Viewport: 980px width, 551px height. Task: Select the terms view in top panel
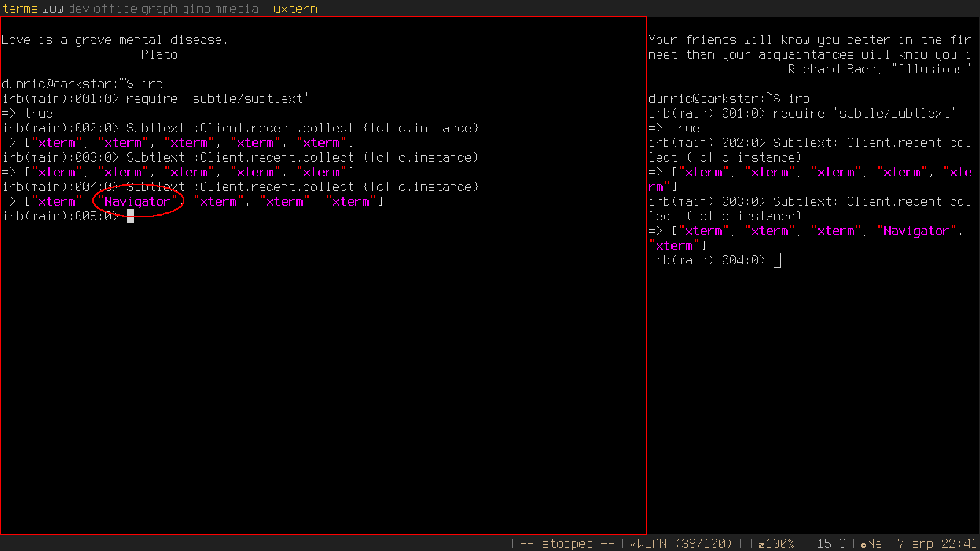[x=20, y=9]
